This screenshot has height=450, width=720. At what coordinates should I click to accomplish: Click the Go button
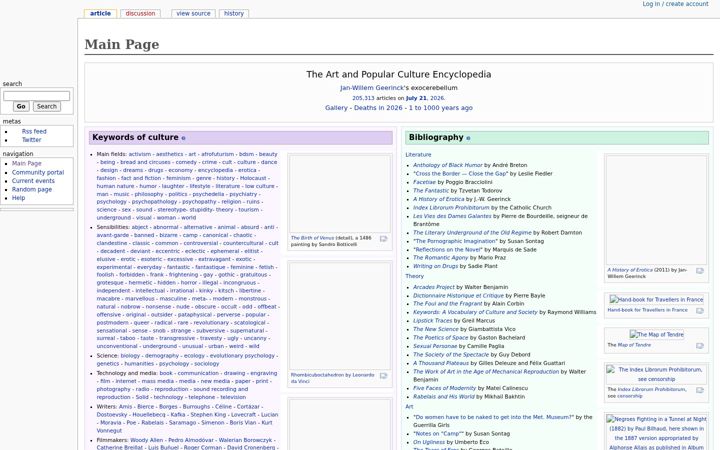[21, 107]
